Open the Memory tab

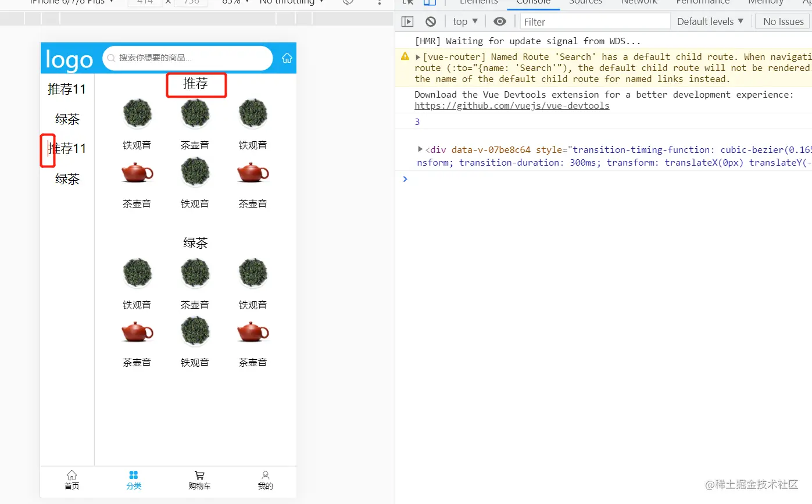[766, 2]
